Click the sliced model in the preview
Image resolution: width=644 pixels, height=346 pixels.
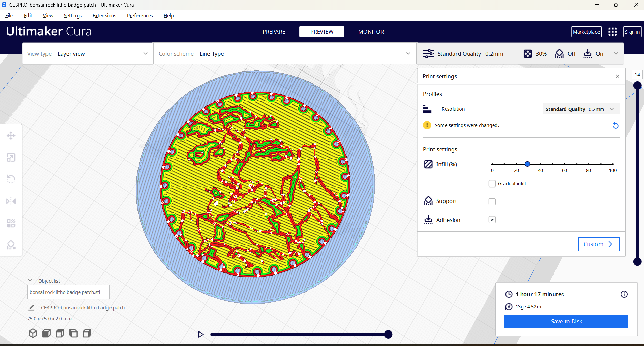click(255, 184)
